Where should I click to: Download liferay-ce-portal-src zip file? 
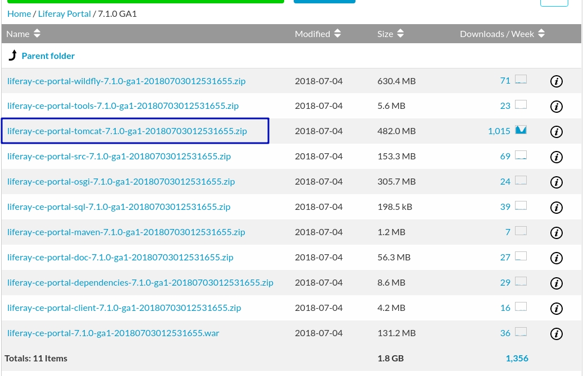(119, 157)
